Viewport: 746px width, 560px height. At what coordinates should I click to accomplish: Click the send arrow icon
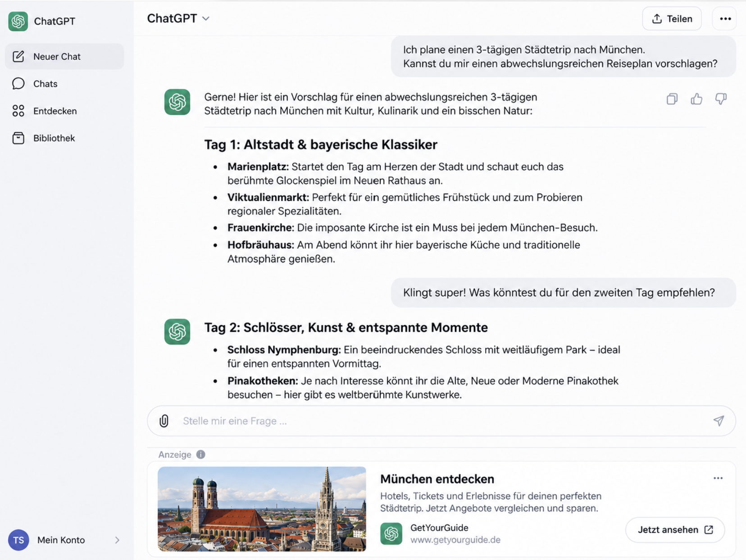click(719, 421)
